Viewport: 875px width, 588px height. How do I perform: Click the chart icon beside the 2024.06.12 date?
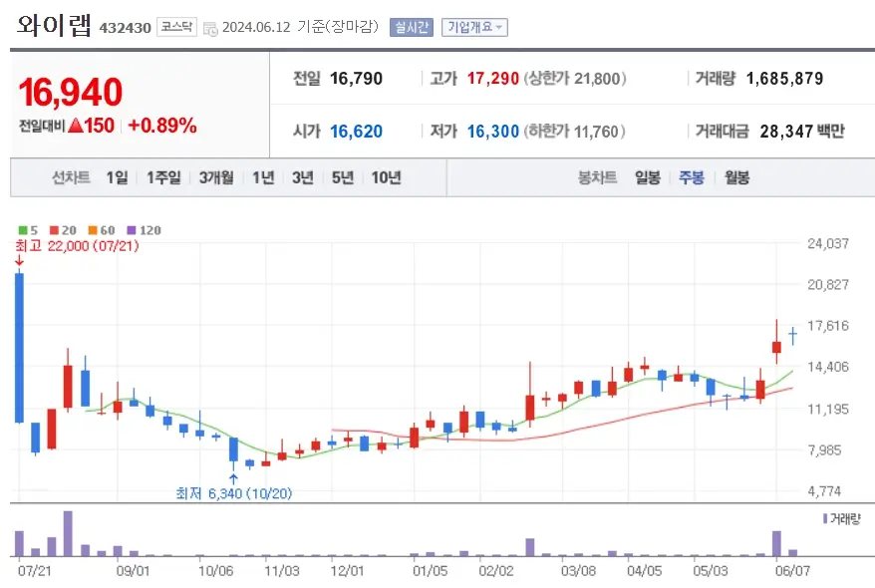pos(209,29)
